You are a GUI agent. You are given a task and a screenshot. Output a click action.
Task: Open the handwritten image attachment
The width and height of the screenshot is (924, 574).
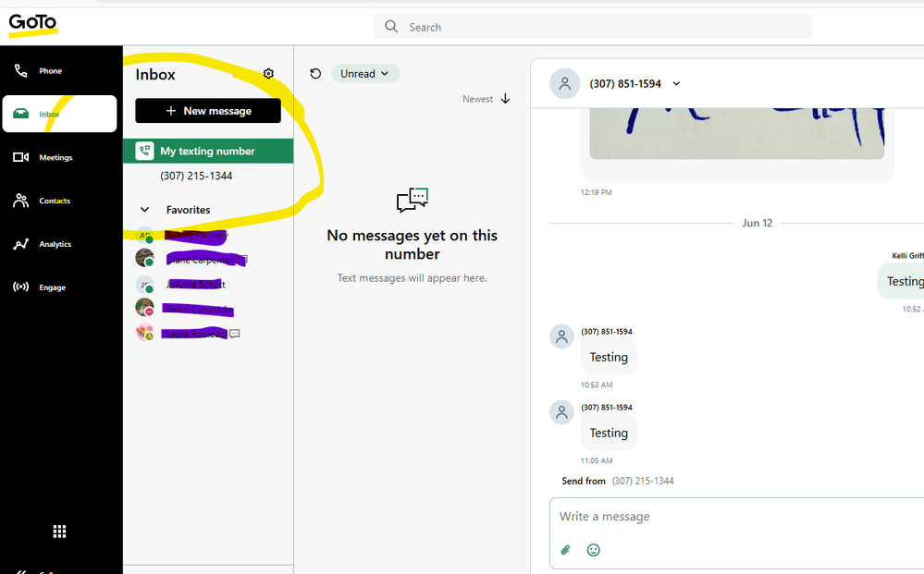coord(736,134)
